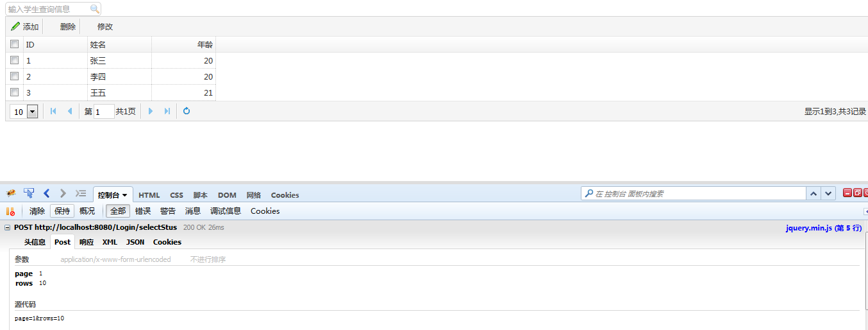The width and height of the screenshot is (868, 330).
Task: Switch to the JSON tab of request
Action: tap(135, 242)
